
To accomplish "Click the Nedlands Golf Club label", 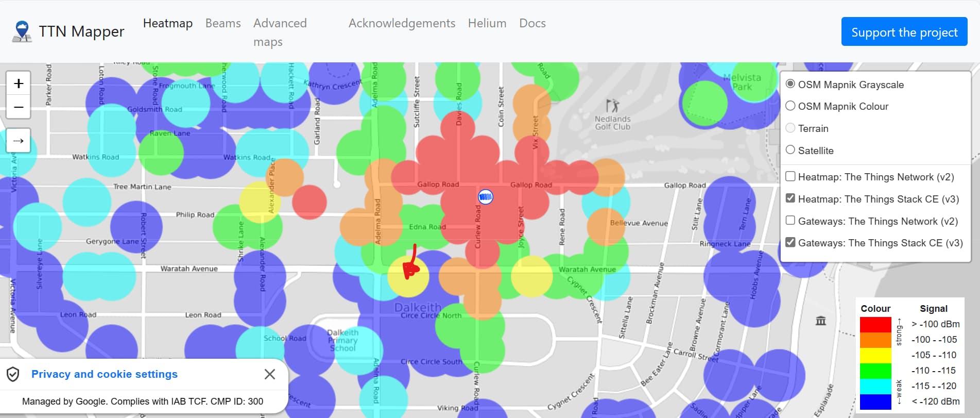I will pyautogui.click(x=612, y=123).
